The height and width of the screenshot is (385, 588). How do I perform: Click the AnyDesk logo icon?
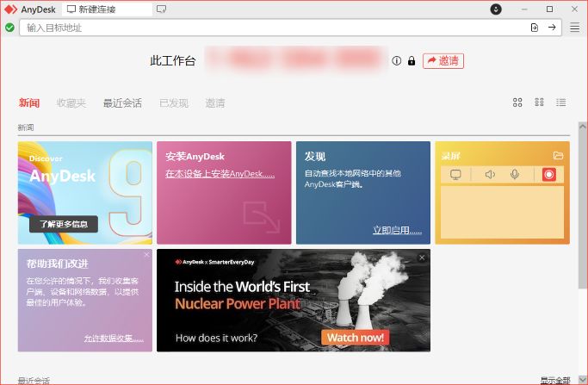coord(11,9)
